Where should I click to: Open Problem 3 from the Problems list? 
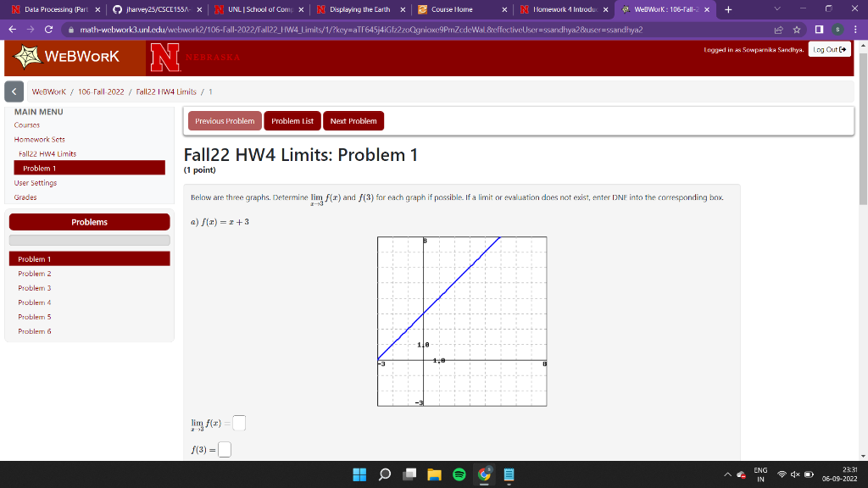click(34, 288)
